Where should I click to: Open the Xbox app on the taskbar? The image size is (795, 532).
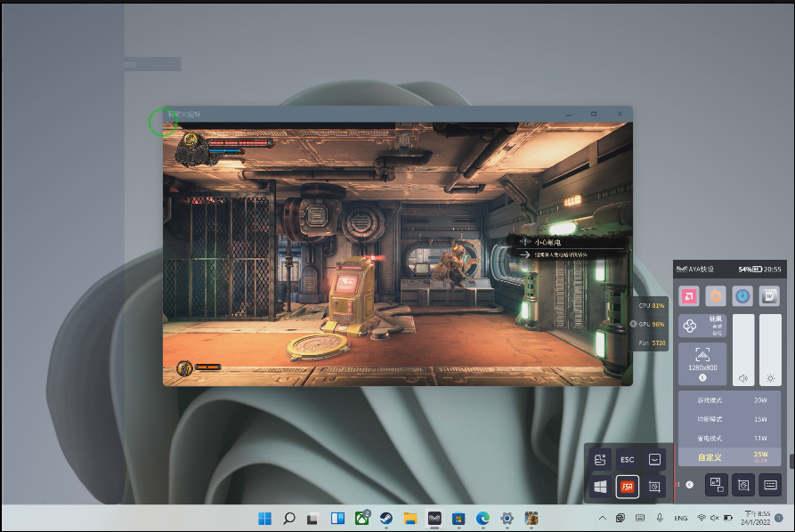pos(362,519)
